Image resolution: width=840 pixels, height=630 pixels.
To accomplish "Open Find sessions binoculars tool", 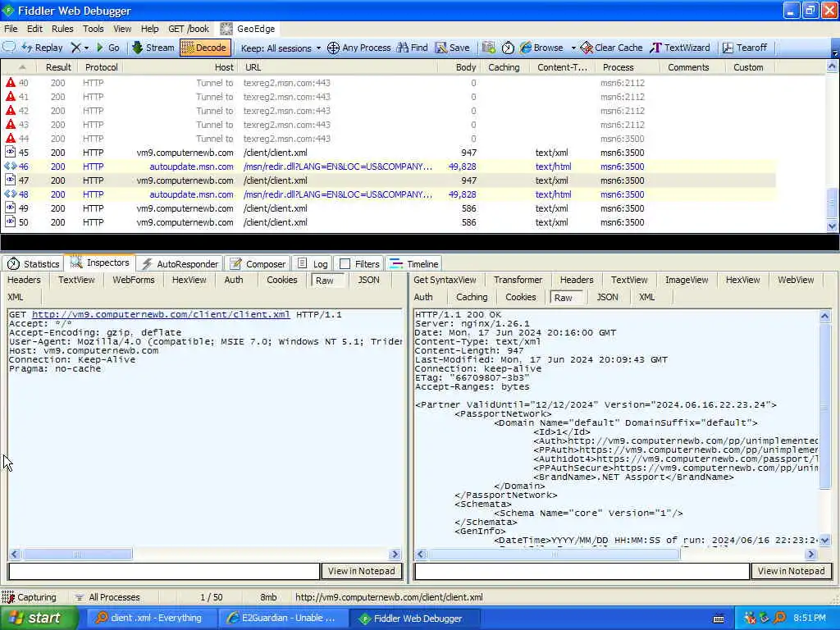I will coord(413,48).
